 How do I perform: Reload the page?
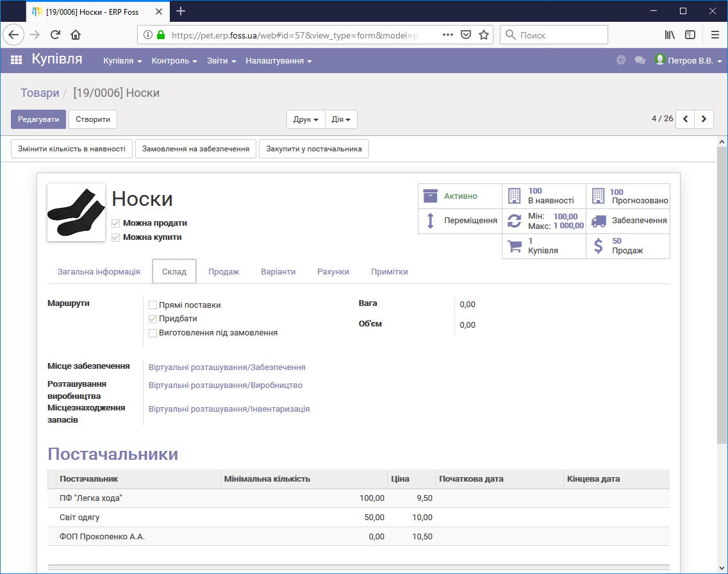pos(55,35)
